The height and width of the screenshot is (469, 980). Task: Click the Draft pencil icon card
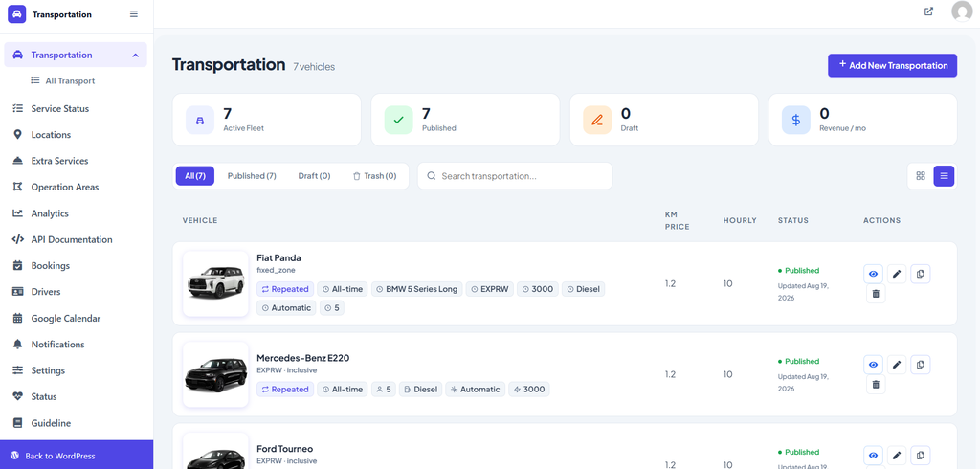597,120
